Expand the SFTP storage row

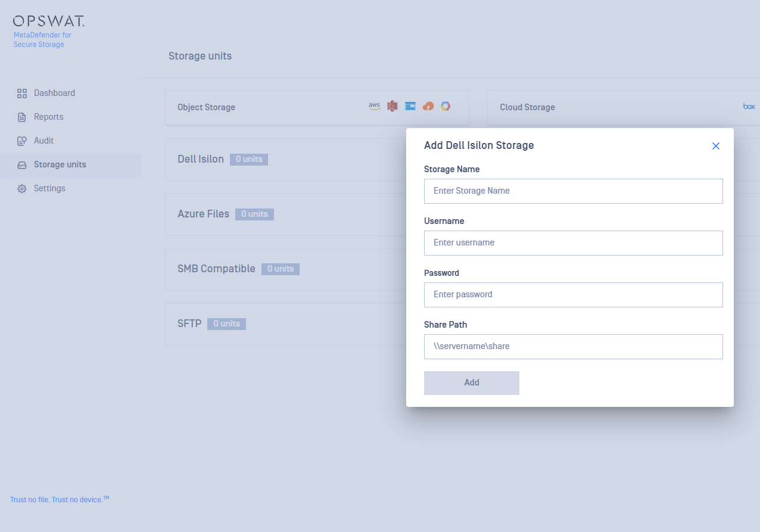285,324
